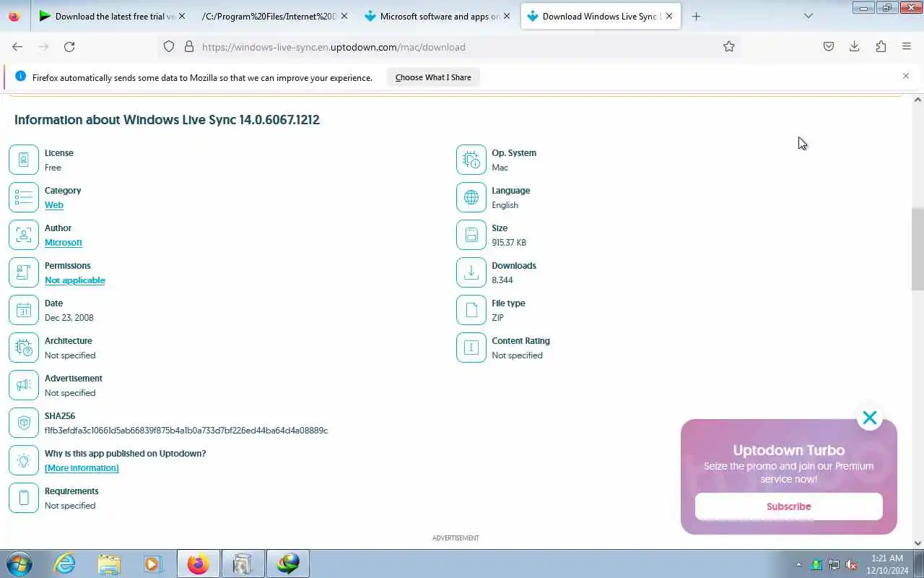This screenshot has width=924, height=578.
Task: Open the Web category link
Action: (x=54, y=205)
